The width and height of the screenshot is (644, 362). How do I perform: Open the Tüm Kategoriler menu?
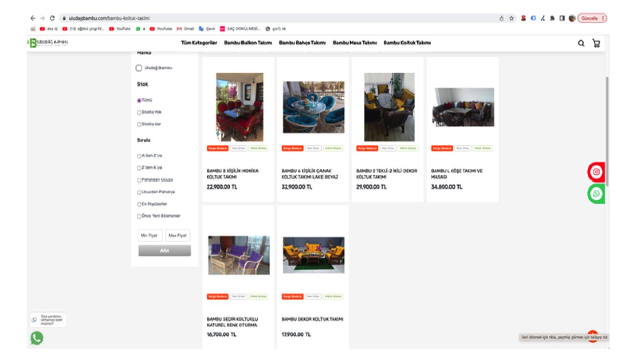(x=198, y=43)
